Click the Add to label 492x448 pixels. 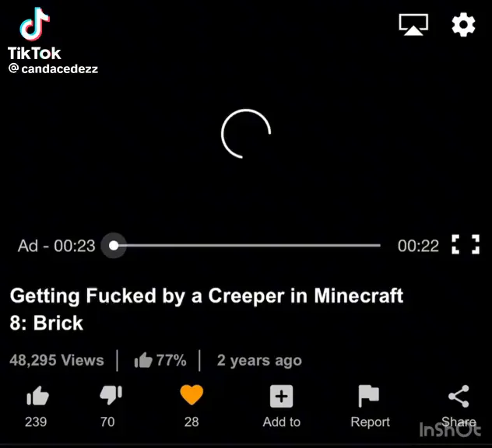tap(282, 422)
